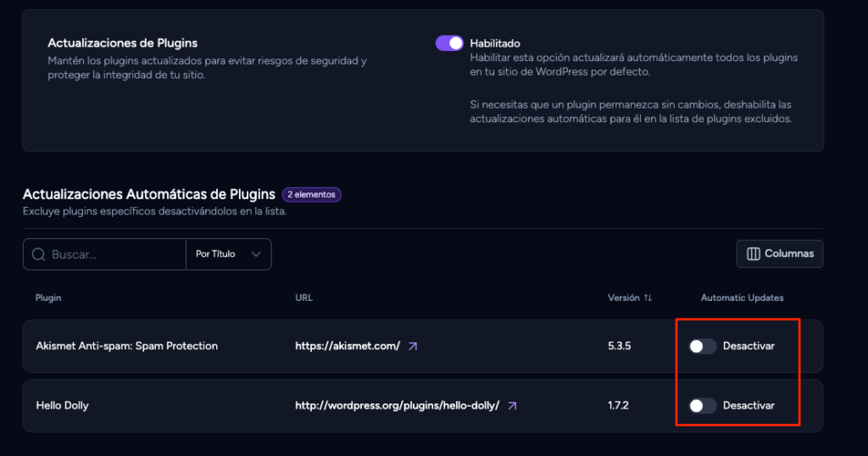This screenshot has width=868, height=456.
Task: Click the columns icon in Columnas button
Action: 754,253
